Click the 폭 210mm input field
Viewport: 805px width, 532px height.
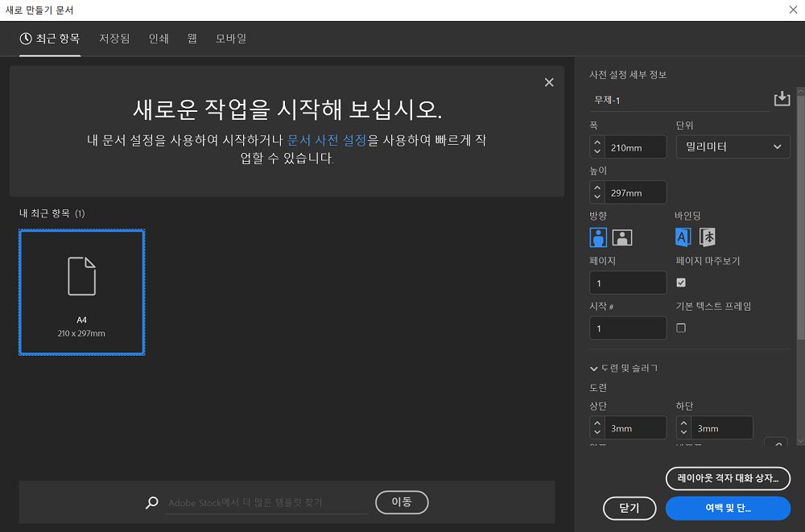(x=636, y=147)
